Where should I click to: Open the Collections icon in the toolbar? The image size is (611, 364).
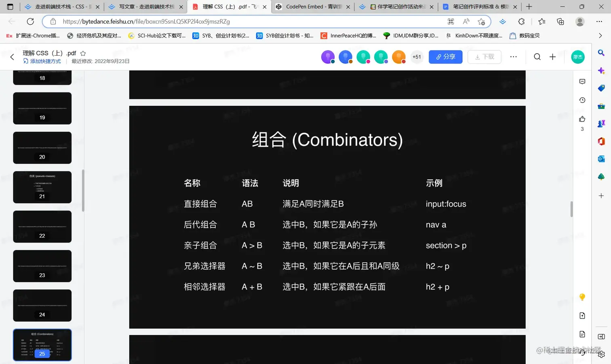560,22
